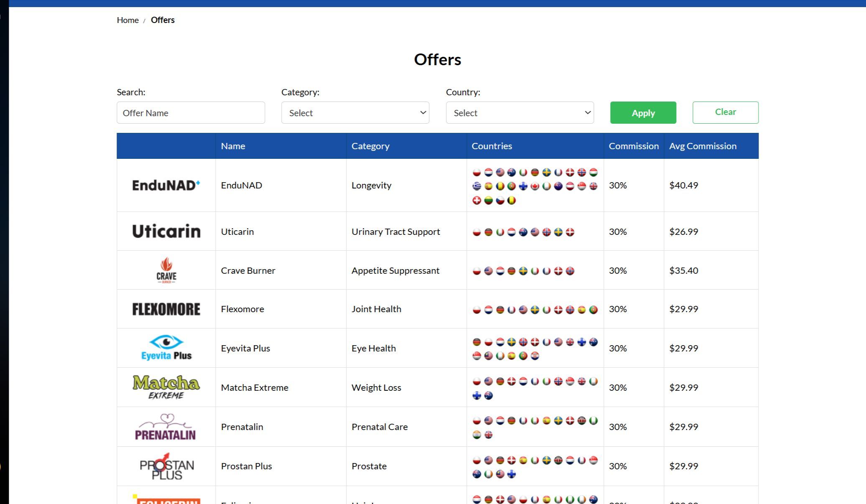Screen dimensions: 866x504
Task: Open the Category select dropdown
Action: pyautogui.click(x=355, y=113)
